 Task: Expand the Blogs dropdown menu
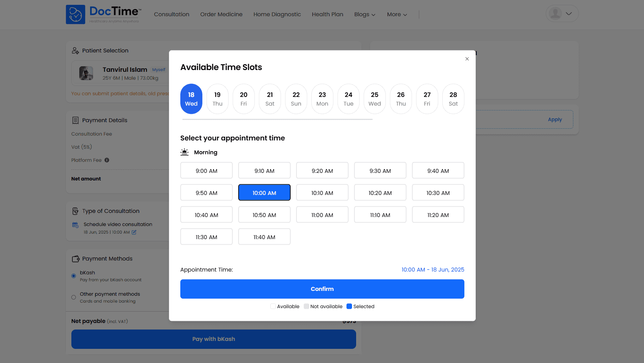point(365,14)
